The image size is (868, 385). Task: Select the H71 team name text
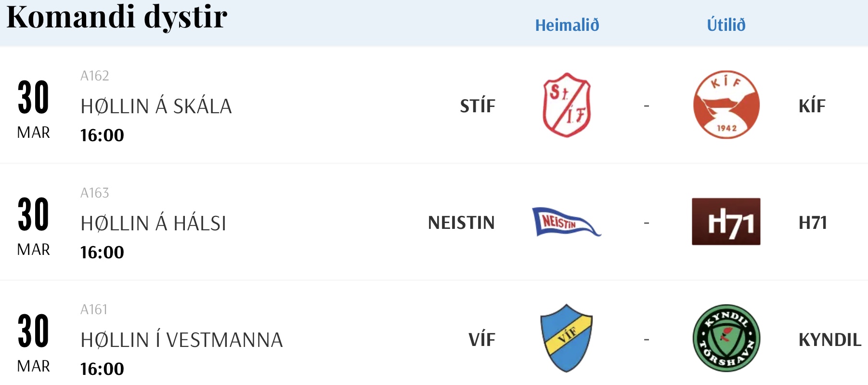click(813, 223)
